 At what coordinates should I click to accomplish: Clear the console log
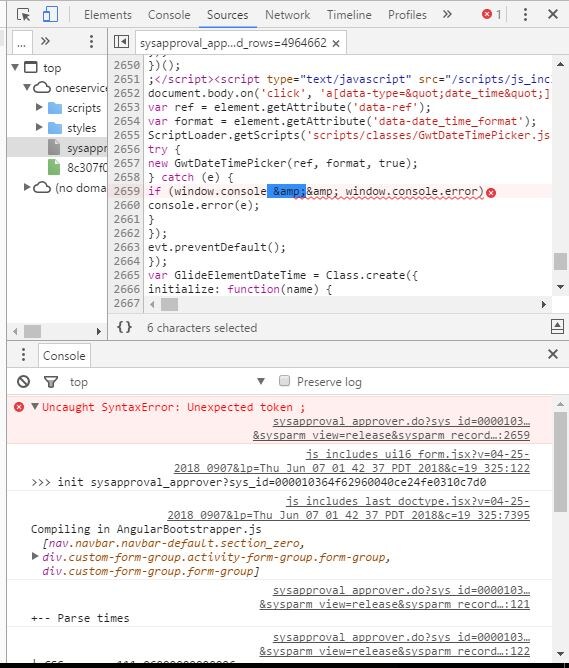[x=23, y=381]
